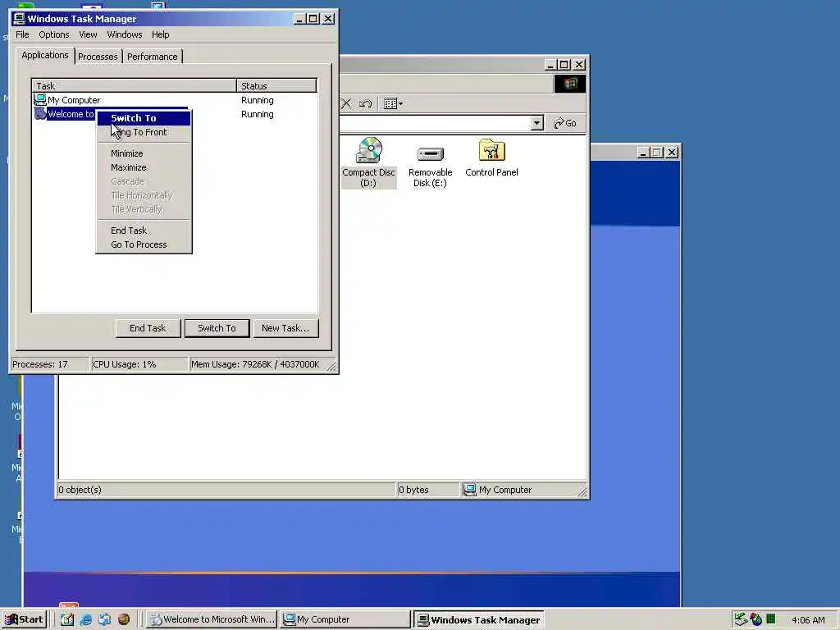Open the Removable Disk (E:) icon
The height and width of the screenshot is (630, 840).
(430, 154)
